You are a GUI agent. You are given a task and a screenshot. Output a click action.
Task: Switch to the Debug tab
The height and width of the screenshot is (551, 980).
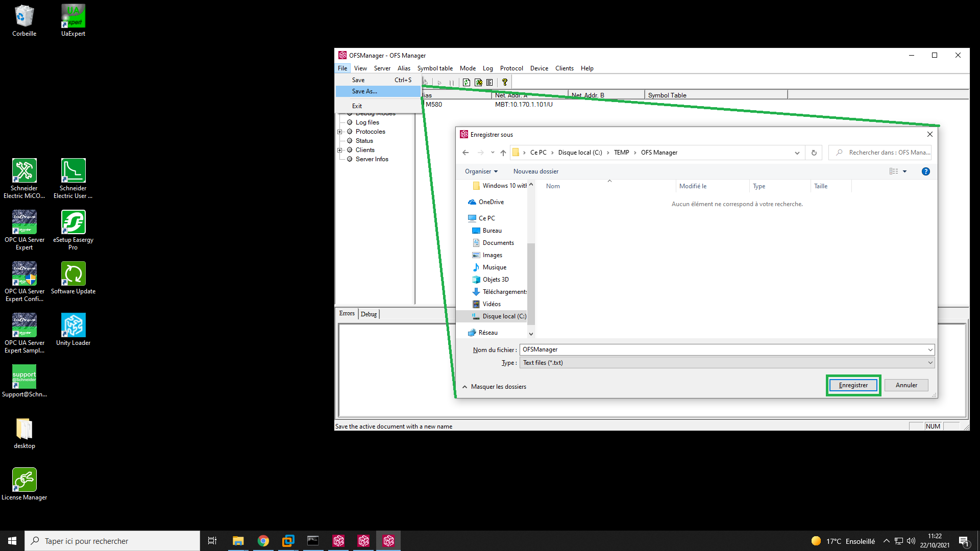[369, 314]
